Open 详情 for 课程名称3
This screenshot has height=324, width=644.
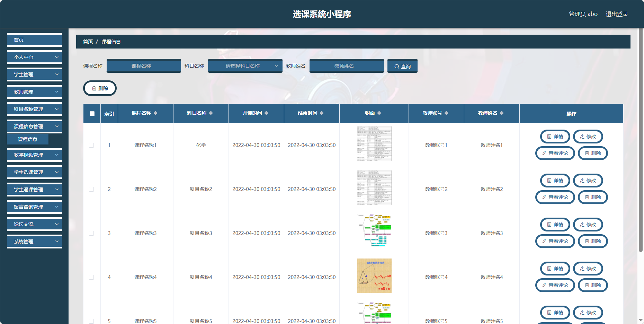click(x=555, y=225)
